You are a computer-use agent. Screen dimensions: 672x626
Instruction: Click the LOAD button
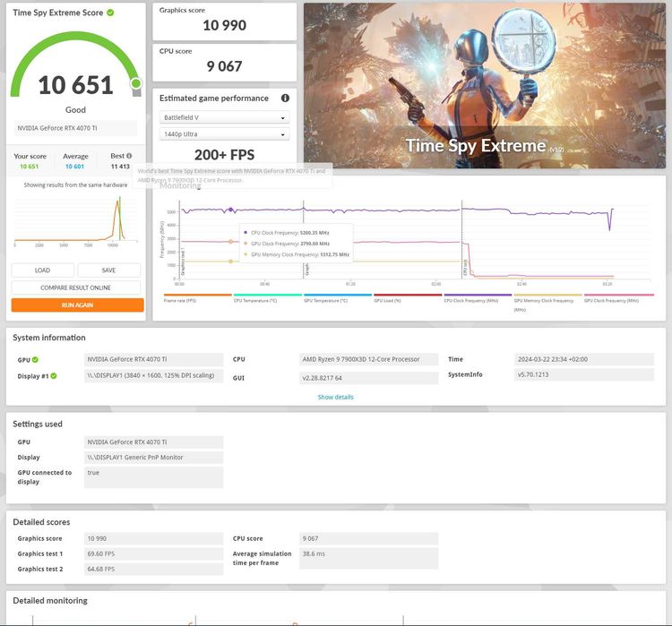point(42,270)
